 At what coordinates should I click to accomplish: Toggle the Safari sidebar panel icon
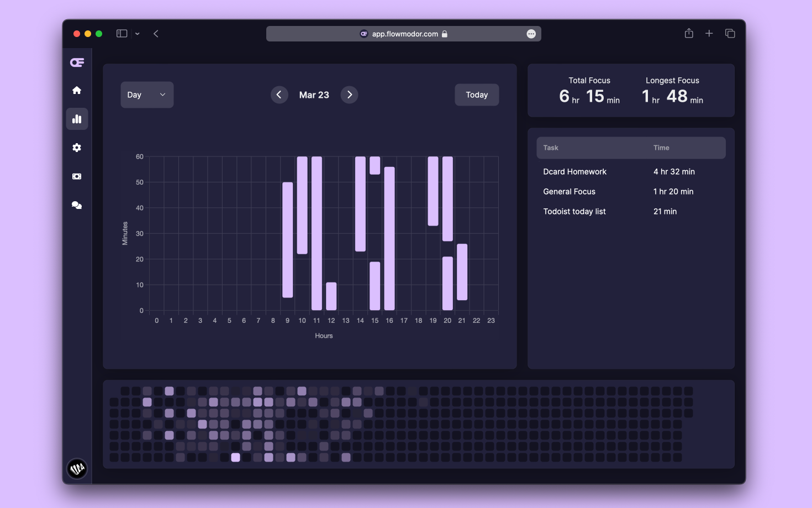click(122, 34)
